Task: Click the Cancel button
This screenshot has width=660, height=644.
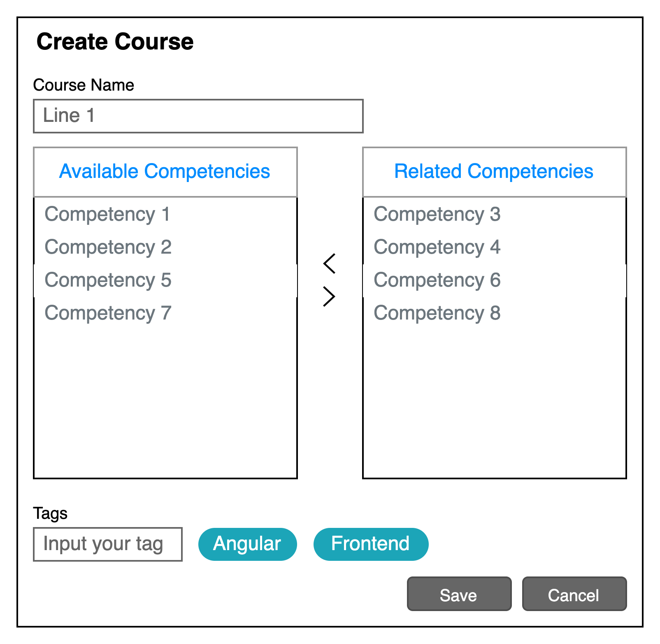Action: coord(574,594)
